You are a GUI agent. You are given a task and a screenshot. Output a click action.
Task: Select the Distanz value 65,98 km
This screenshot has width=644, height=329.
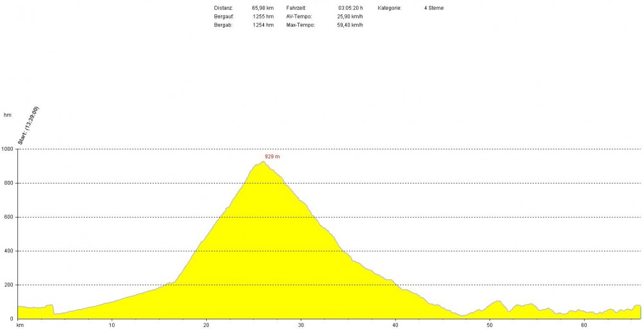[x=263, y=8]
